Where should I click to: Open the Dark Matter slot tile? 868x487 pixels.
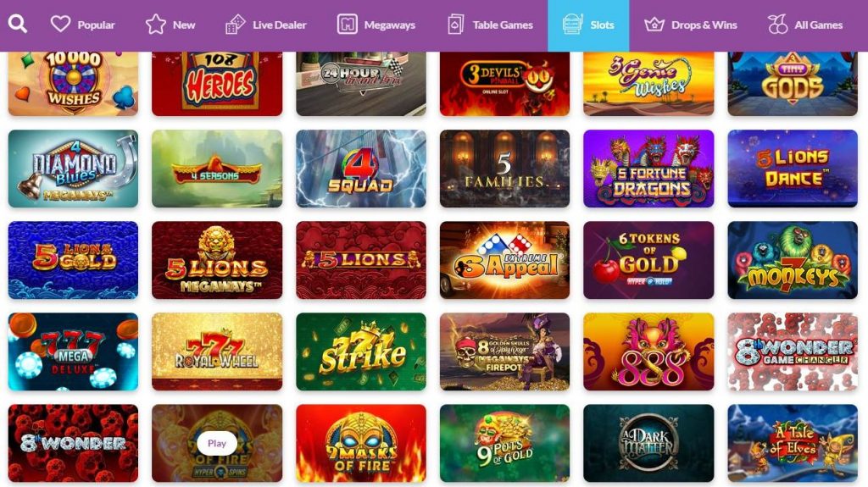click(x=648, y=443)
